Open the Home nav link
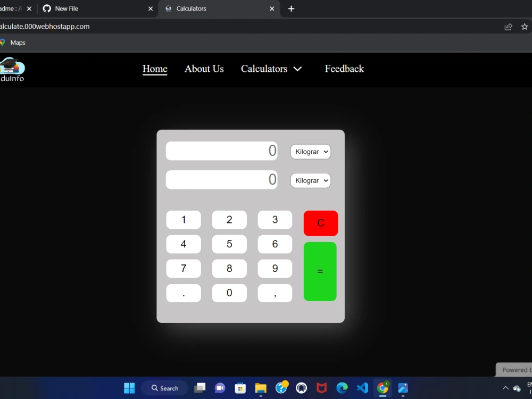This screenshot has height=399, width=532. tap(155, 69)
